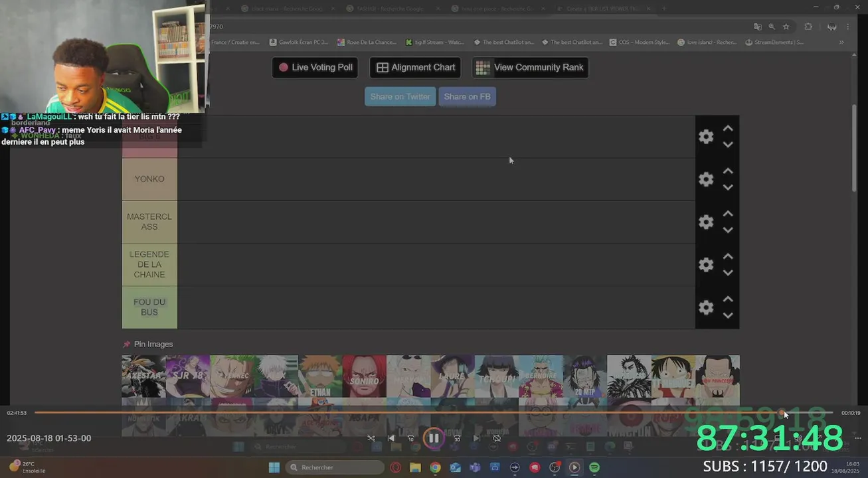Open settings gear for FOU DU BUS tier
The image size is (868, 478).
706,307
